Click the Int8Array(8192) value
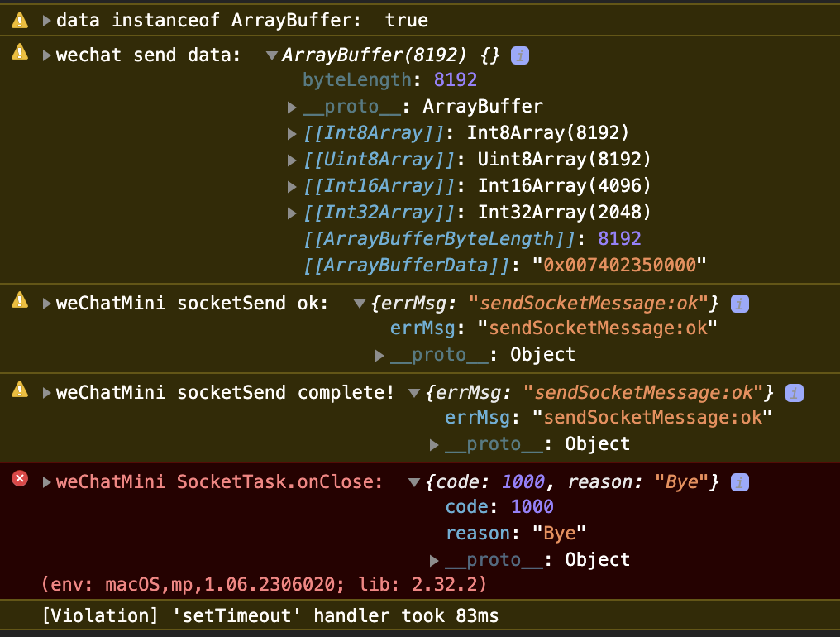Screen dimensions: 840x637 pos(548,133)
